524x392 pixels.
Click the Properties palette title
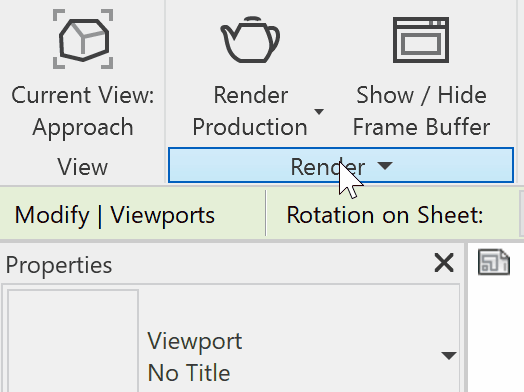point(59,265)
